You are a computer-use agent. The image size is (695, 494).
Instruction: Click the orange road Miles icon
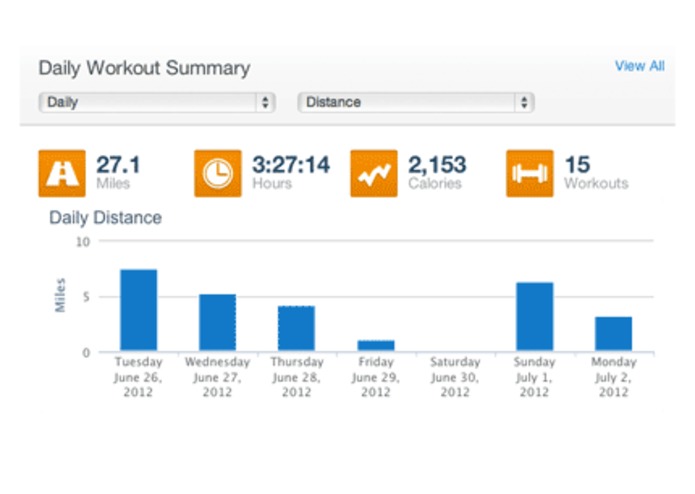coord(62,173)
